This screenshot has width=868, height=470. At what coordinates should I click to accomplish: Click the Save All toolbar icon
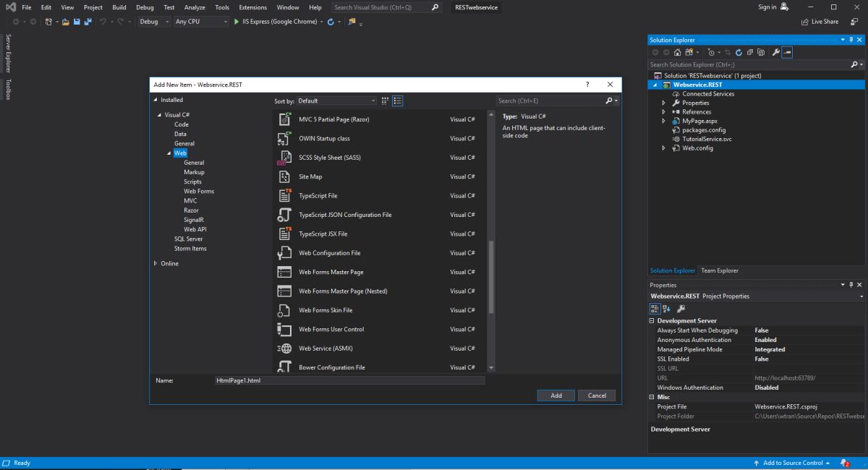point(88,22)
